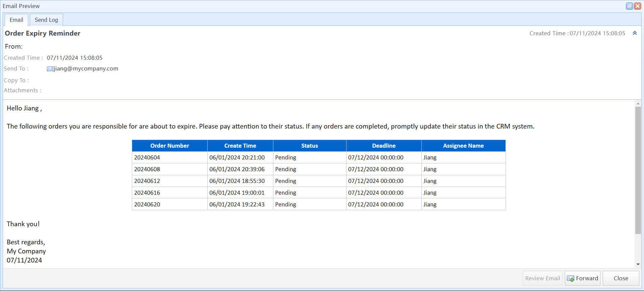Select the Email tab
Screen dimensions: 644x291
16,20
